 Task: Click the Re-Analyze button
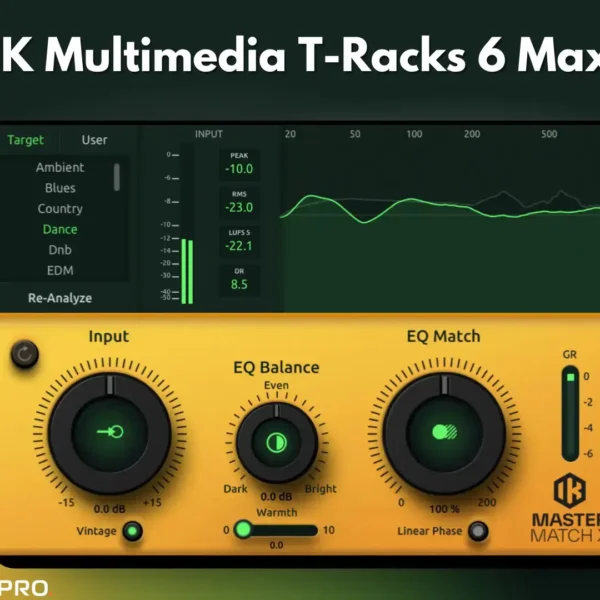pyautogui.click(x=60, y=298)
